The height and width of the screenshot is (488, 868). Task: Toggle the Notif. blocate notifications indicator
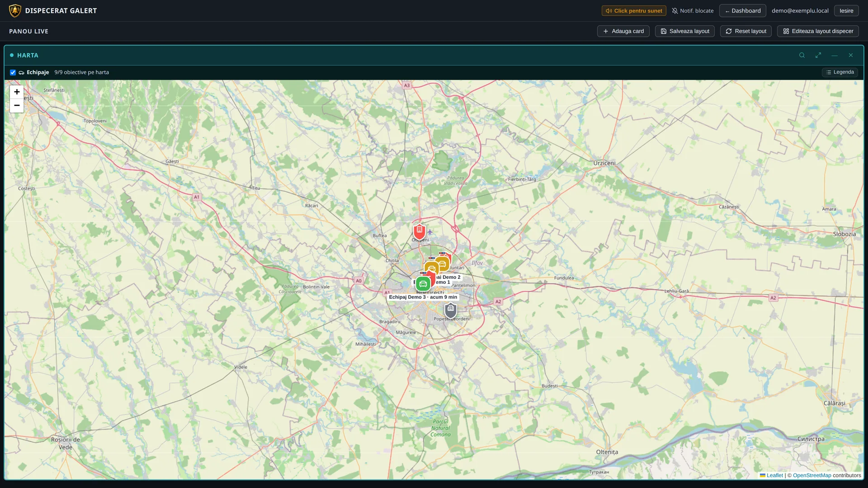693,10
